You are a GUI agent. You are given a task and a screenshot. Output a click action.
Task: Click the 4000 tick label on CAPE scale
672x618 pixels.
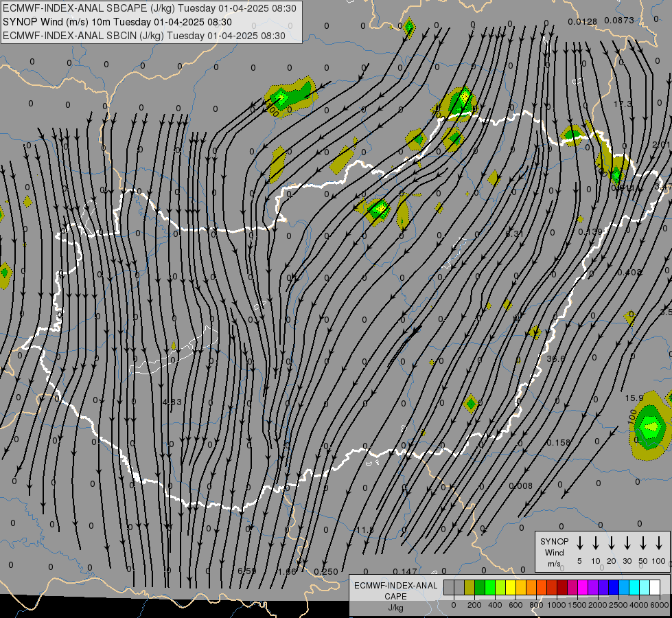(x=639, y=605)
